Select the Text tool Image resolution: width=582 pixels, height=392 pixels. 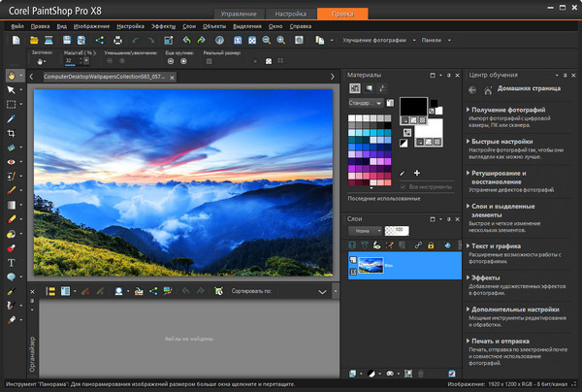click(11, 262)
